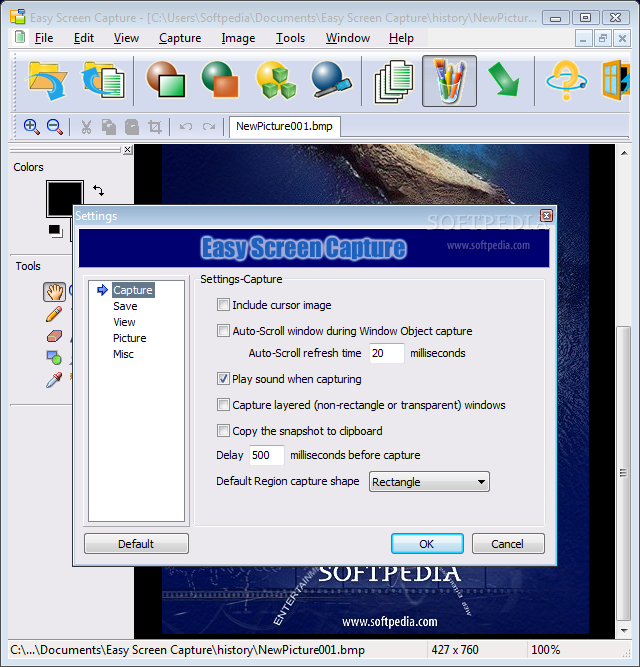This screenshot has width=640, height=667.
Task: Open the Help menu
Action: pos(401,38)
